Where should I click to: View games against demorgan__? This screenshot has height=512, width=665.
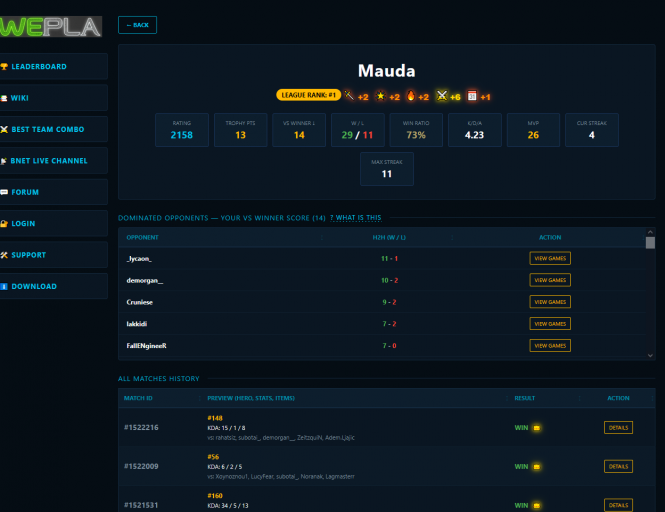(x=550, y=280)
